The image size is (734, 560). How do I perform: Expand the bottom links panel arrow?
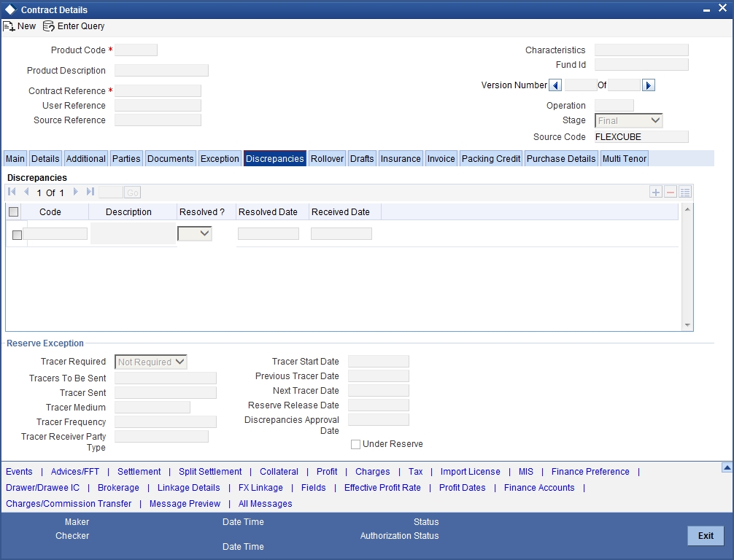tap(727, 467)
